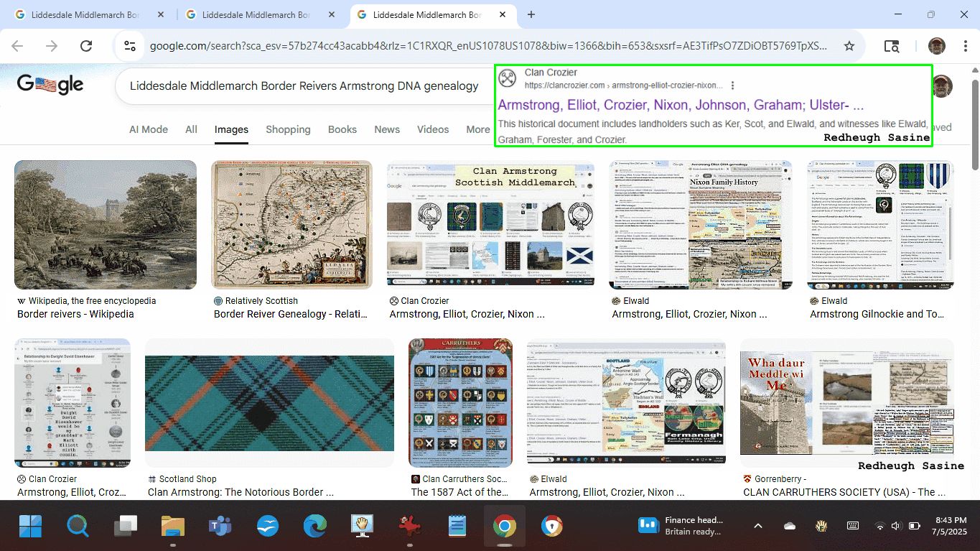
Task: Open the Border reivers - Wikipedia link
Action: pyautogui.click(x=75, y=314)
